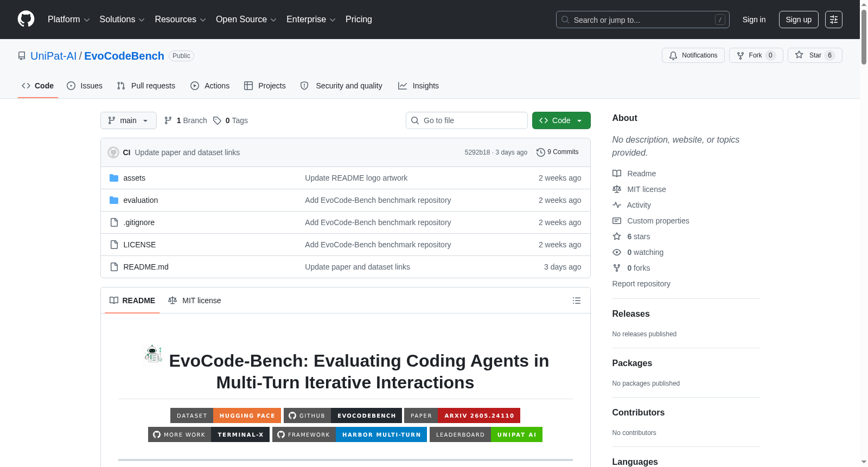The height and width of the screenshot is (467, 868).
Task: Click the evaluation folder icon
Action: coord(114,200)
